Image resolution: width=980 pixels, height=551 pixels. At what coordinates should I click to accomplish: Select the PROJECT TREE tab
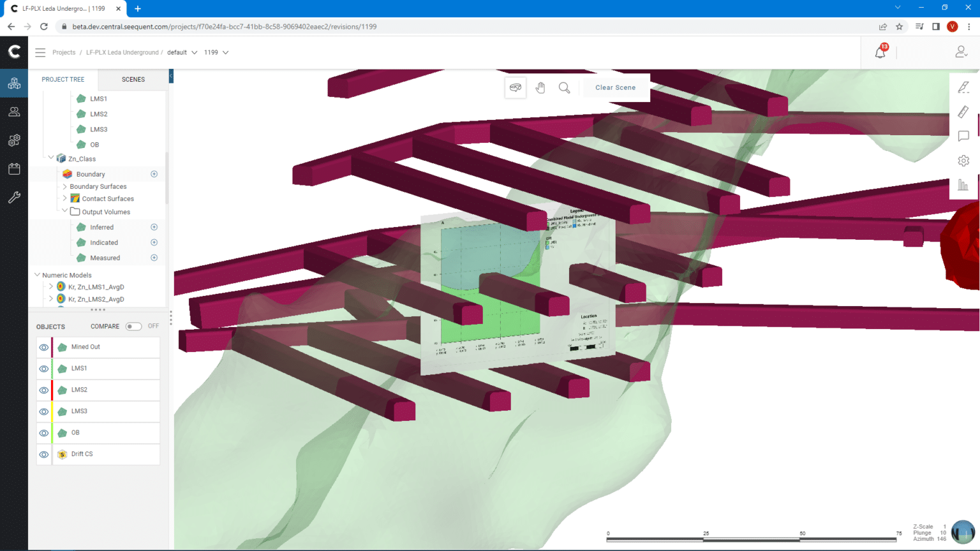pos(63,79)
